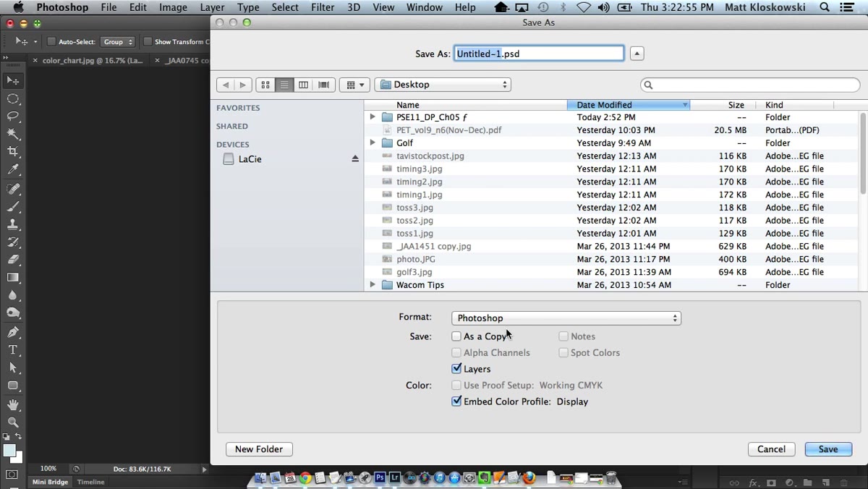This screenshot has height=489, width=868.
Task: Select the Lasso tool
Action: (13, 116)
